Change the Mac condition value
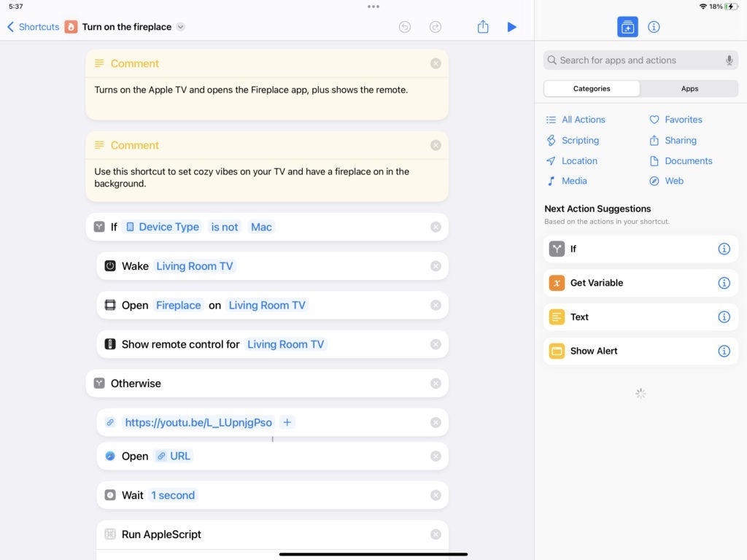This screenshot has height=560, width=747. coord(261,227)
